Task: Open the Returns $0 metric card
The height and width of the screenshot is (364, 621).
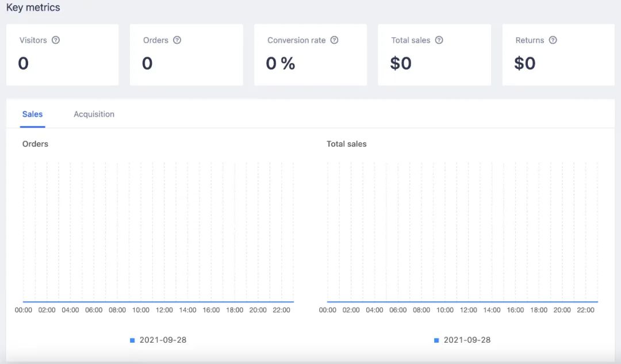Action: 558,55
